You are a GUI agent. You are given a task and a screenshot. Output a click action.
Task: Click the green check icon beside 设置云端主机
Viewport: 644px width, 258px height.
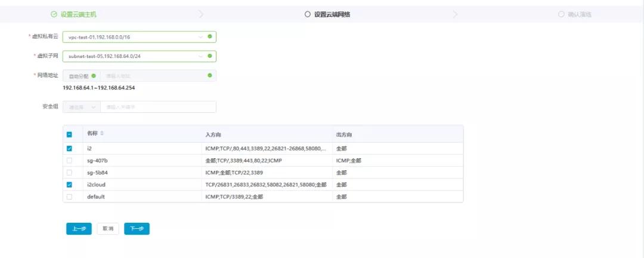click(54, 14)
